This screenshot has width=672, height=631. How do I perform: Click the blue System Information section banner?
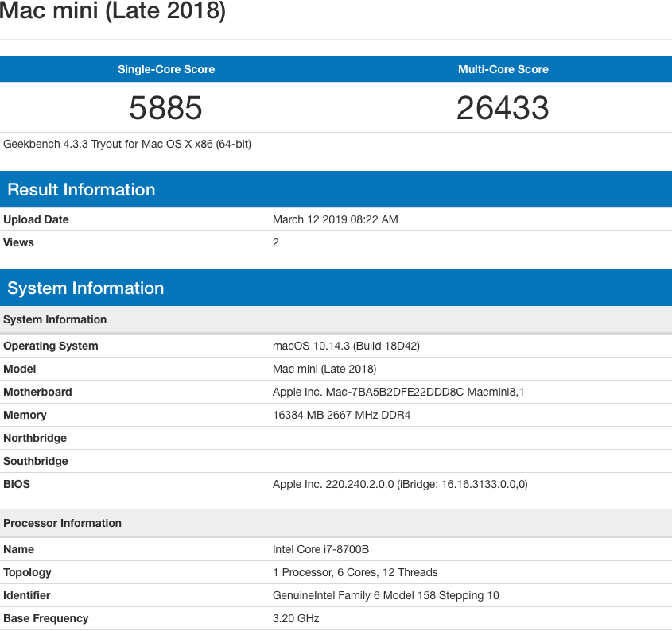point(336,288)
